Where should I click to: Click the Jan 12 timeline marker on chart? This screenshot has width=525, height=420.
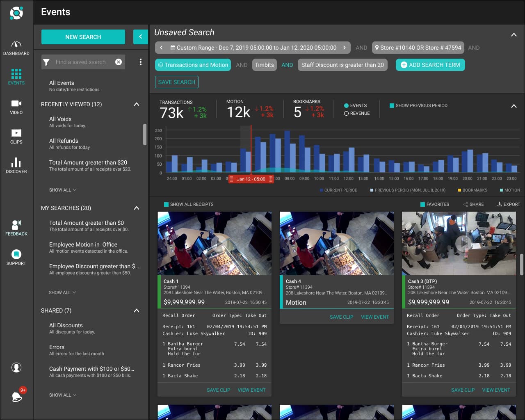point(251,179)
